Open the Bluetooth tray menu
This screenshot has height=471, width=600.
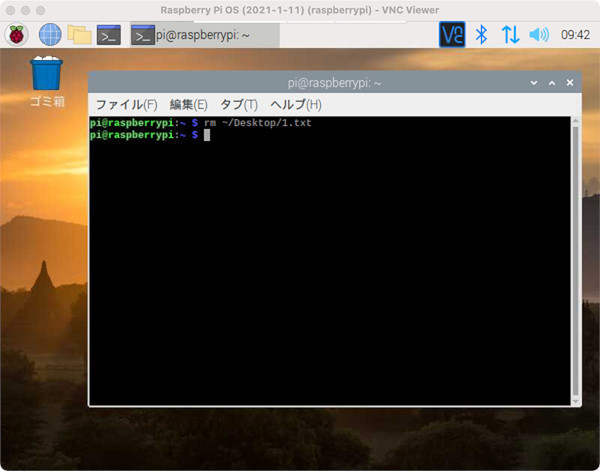coord(481,35)
